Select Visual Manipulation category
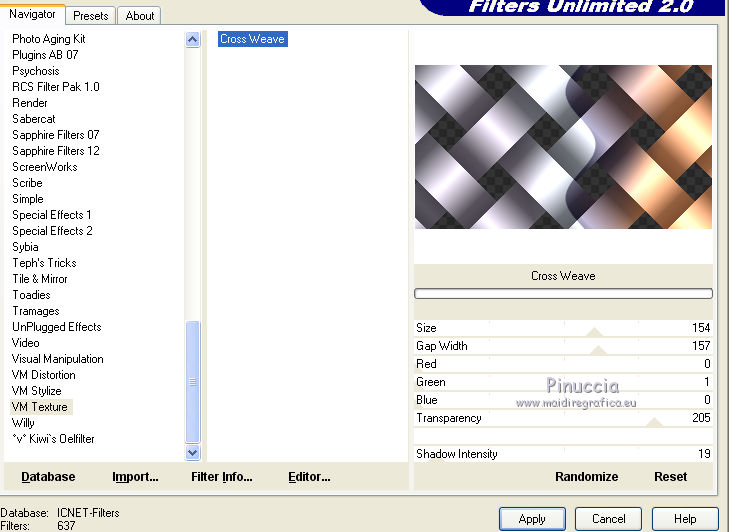Screen dimensions: 729x532 tap(58, 359)
